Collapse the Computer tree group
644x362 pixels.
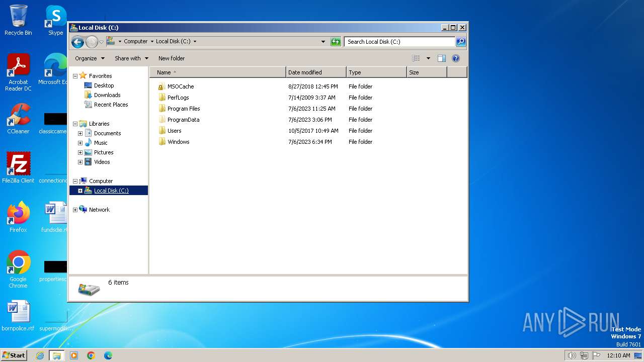pos(75,181)
